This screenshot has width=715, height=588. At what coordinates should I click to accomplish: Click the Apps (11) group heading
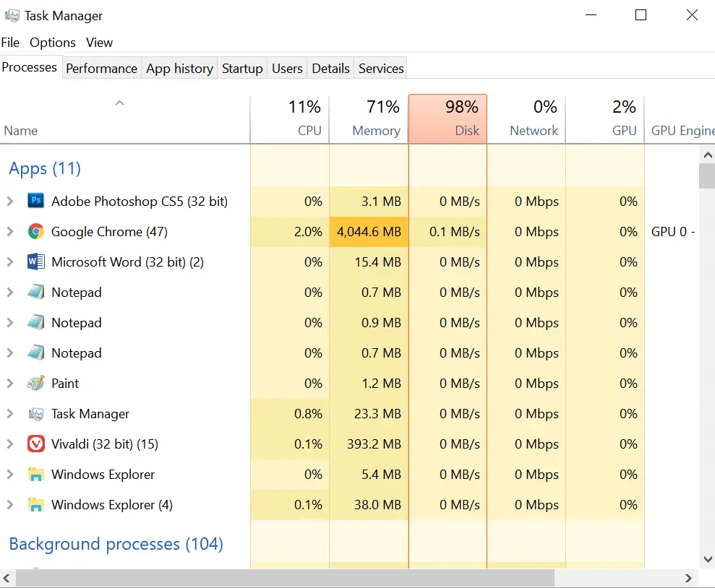click(x=45, y=168)
